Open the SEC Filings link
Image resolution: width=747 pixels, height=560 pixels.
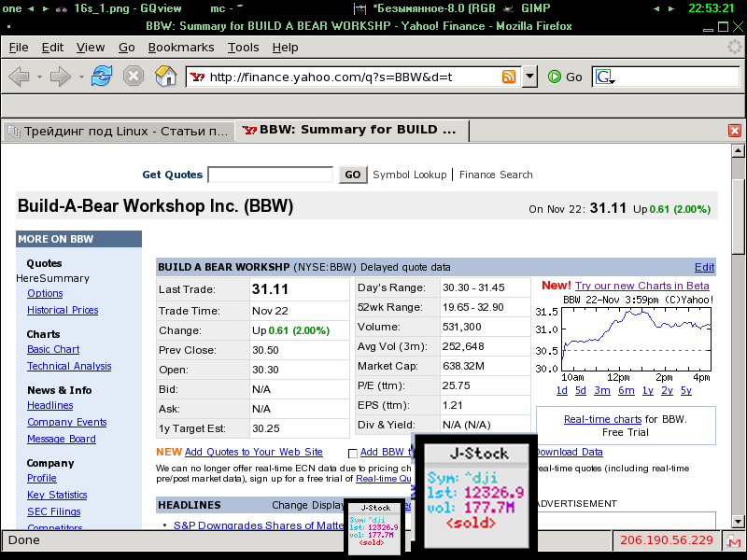point(54,511)
